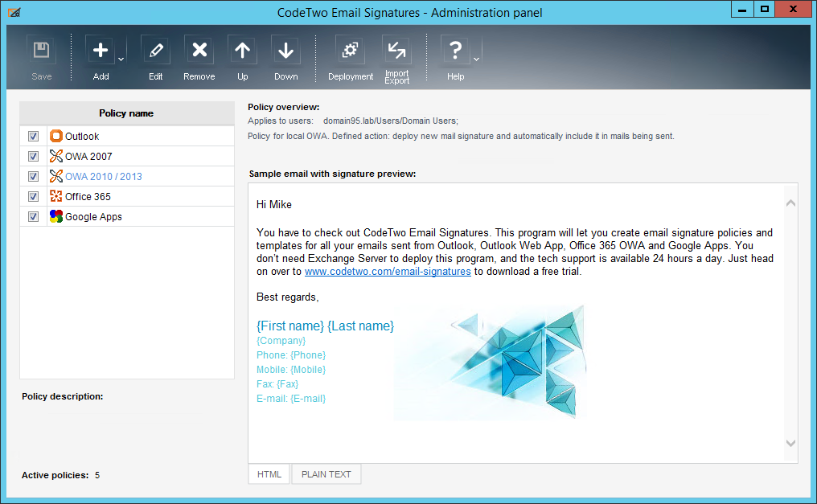Toggle the OWA 2010 / 2013 checkbox
The width and height of the screenshot is (817, 504).
coord(33,177)
